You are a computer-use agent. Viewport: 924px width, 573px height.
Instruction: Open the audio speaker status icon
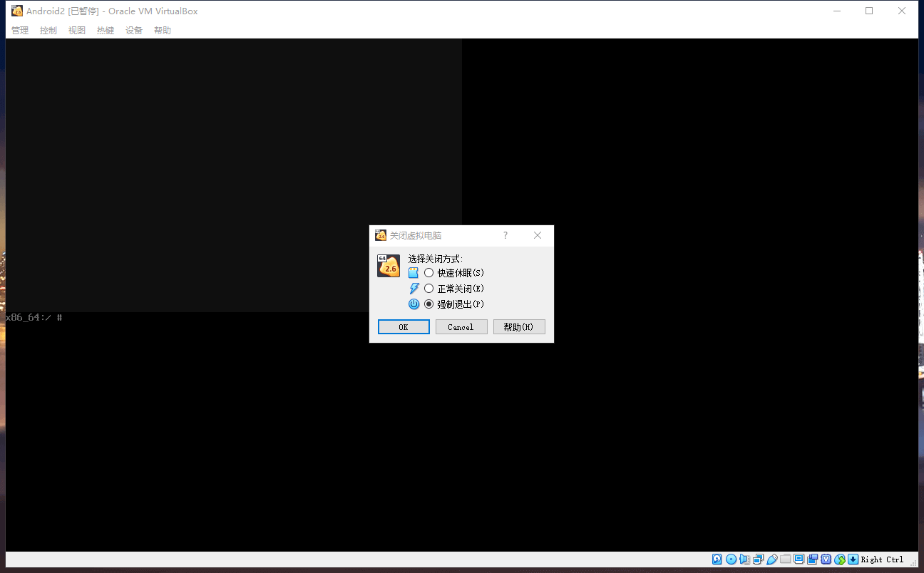pyautogui.click(x=744, y=559)
